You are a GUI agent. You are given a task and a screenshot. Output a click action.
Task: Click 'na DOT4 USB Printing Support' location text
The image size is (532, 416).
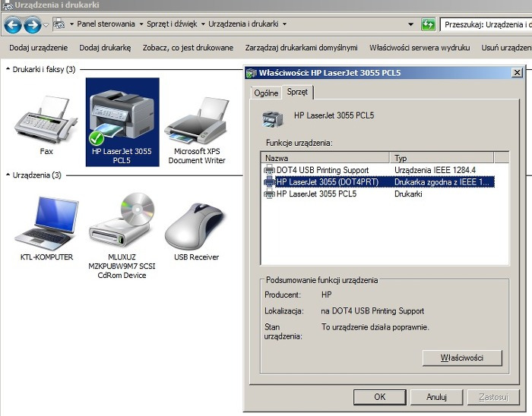point(372,310)
